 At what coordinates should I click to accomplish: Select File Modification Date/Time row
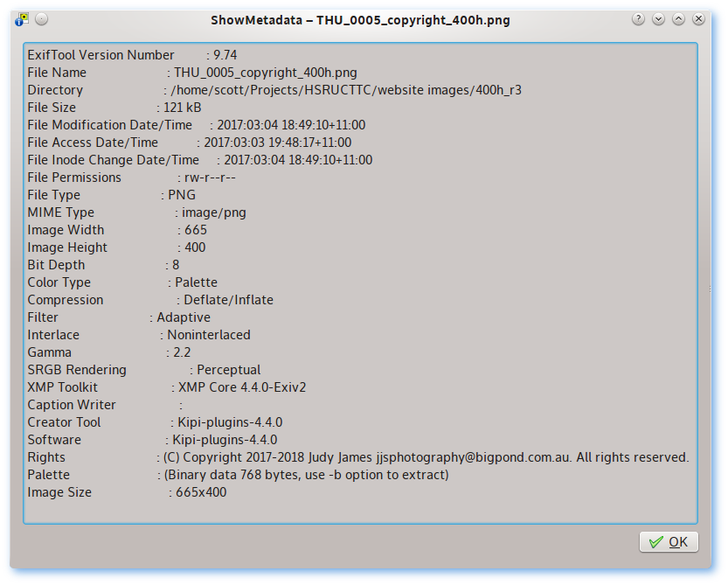click(197, 125)
